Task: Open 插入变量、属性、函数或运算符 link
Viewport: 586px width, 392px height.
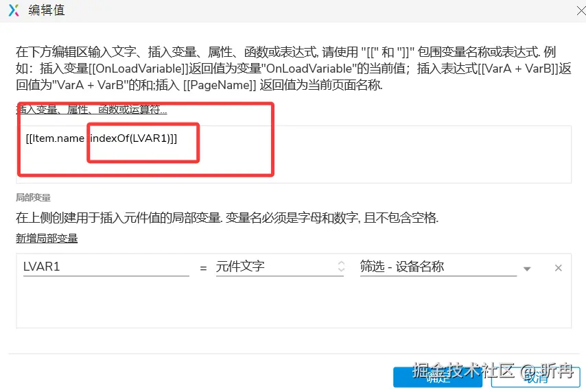Action: pos(91,110)
